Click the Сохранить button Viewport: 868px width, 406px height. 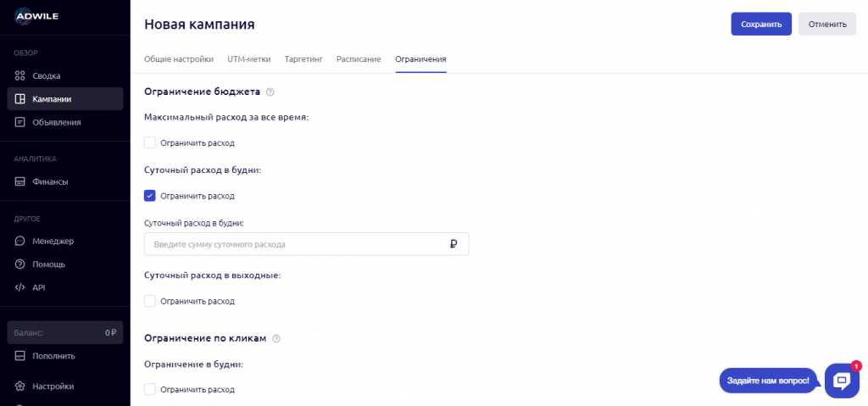point(760,24)
